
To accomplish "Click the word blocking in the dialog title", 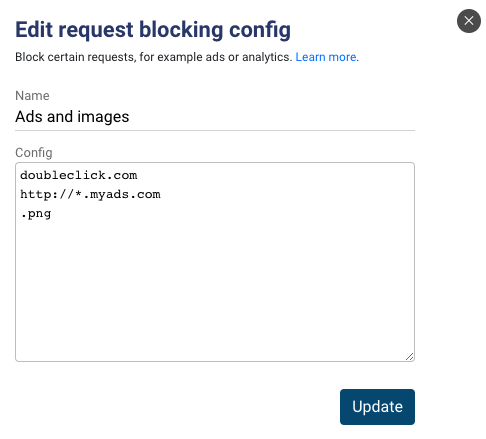I will 181,30.
